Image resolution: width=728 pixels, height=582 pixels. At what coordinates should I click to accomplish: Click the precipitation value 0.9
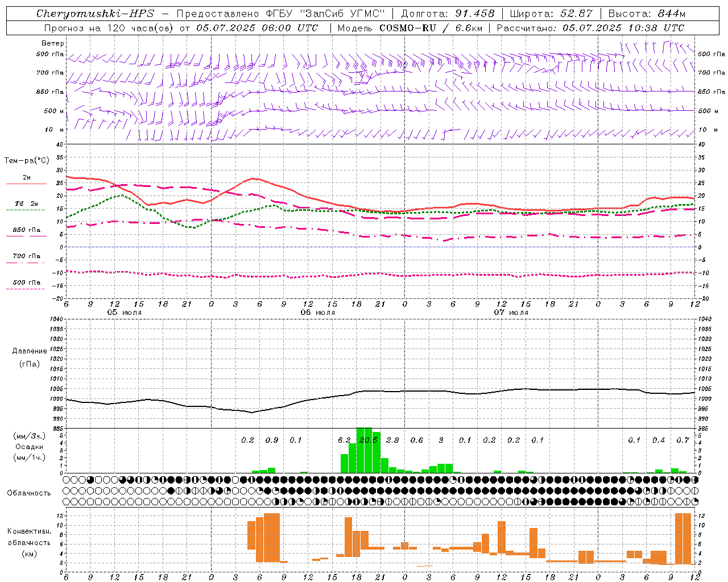click(x=272, y=440)
